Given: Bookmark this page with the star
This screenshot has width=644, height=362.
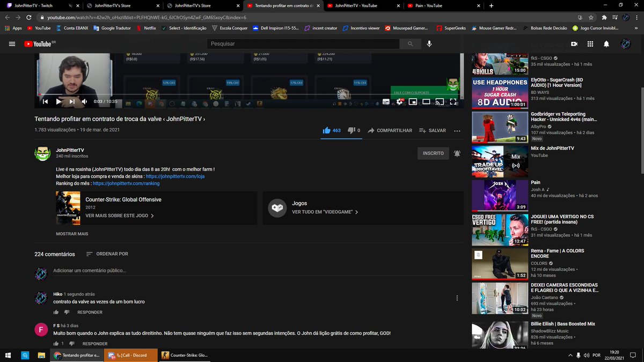Looking at the screenshot, I should [x=591, y=17].
